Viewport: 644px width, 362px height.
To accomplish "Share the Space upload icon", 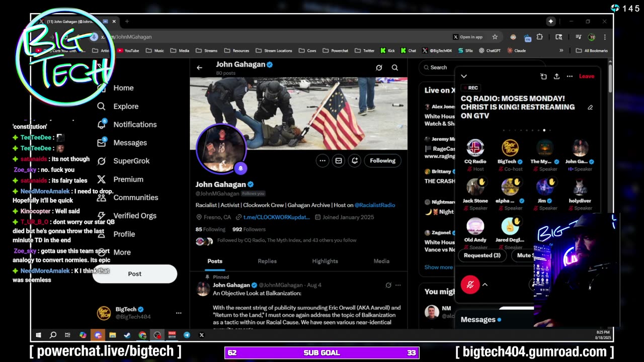I will coord(556,76).
